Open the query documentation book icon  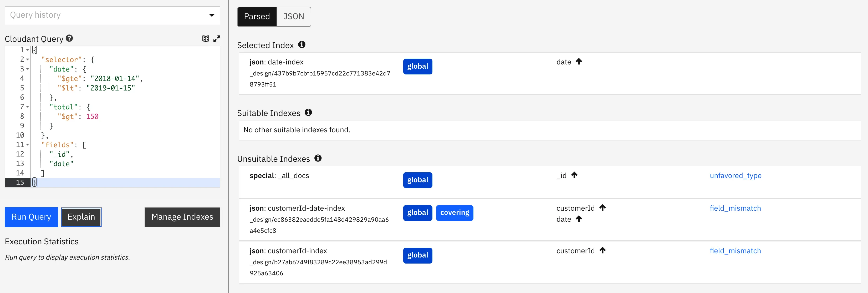click(x=206, y=39)
